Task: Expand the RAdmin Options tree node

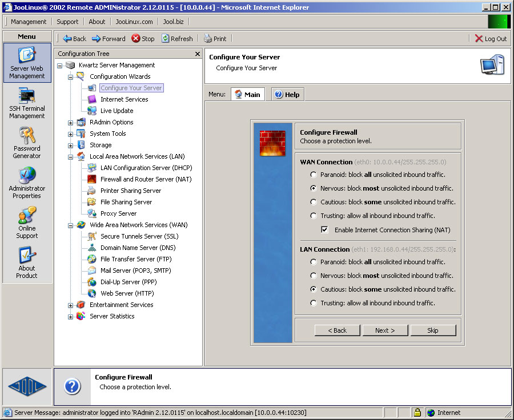Action: click(71, 122)
